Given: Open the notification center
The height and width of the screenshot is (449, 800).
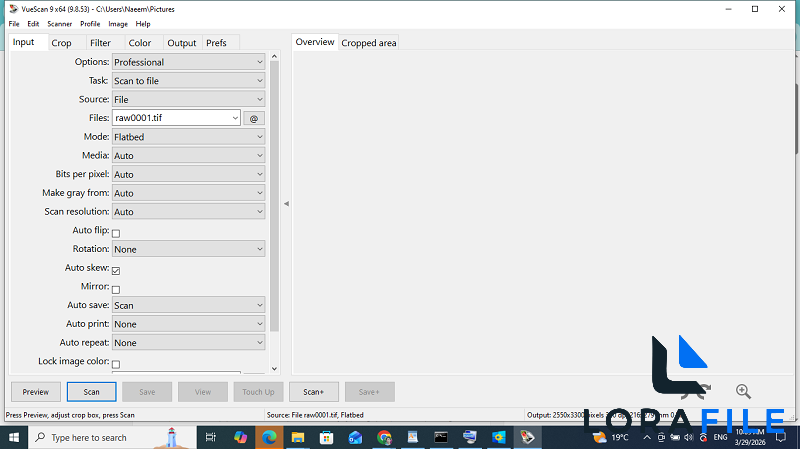Looking at the screenshot, I should click(x=781, y=437).
